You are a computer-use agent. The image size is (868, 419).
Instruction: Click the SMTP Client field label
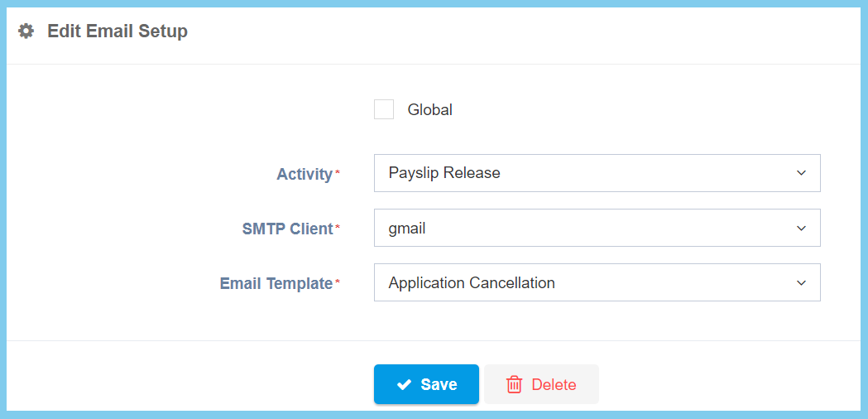coord(287,229)
